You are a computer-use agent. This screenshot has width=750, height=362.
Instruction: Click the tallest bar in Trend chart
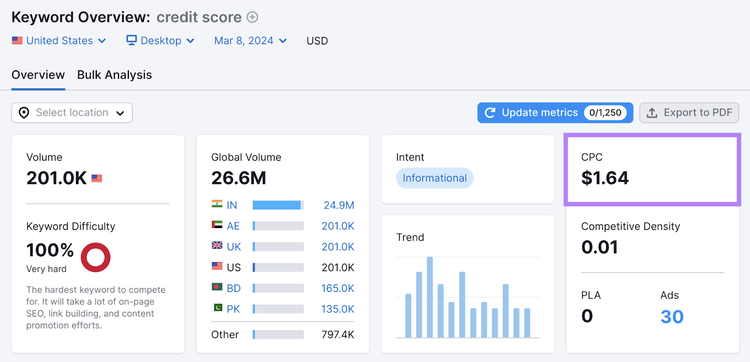click(430, 297)
